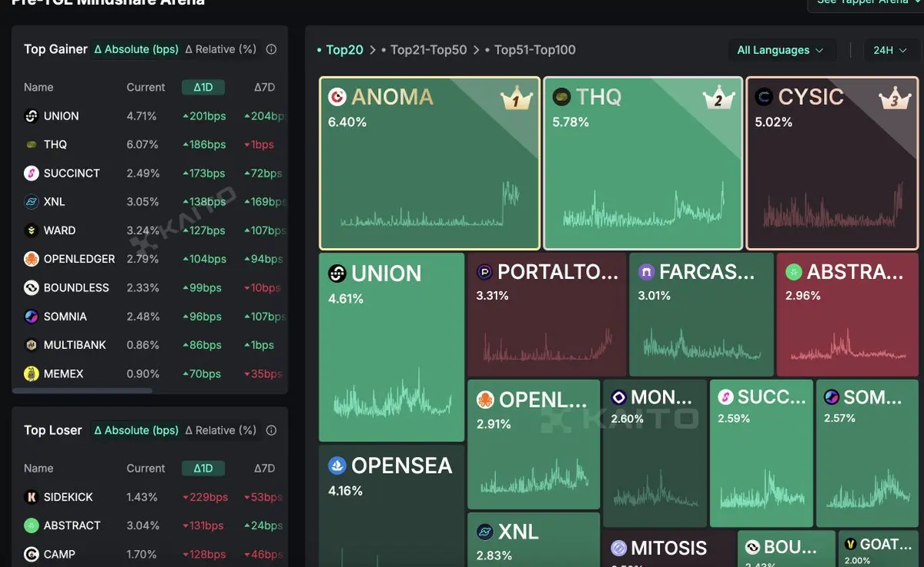Image resolution: width=924 pixels, height=567 pixels.
Task: Click the horizontal scrollbar under Top Gainer table
Action: point(82,391)
